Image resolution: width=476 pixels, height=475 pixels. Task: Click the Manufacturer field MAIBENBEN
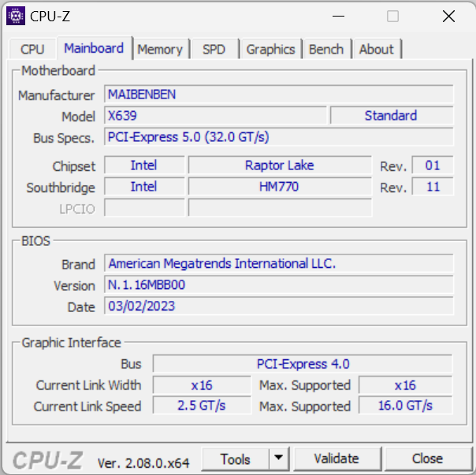(x=279, y=95)
